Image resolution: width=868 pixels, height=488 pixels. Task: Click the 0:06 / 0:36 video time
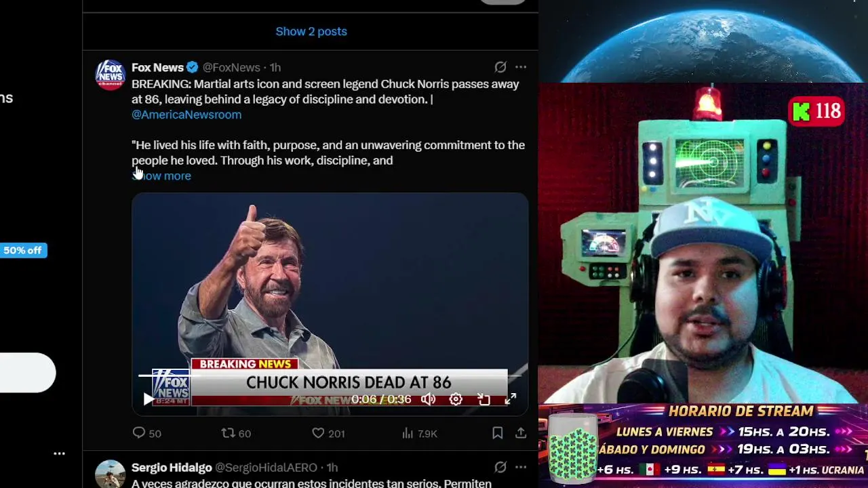(x=381, y=399)
